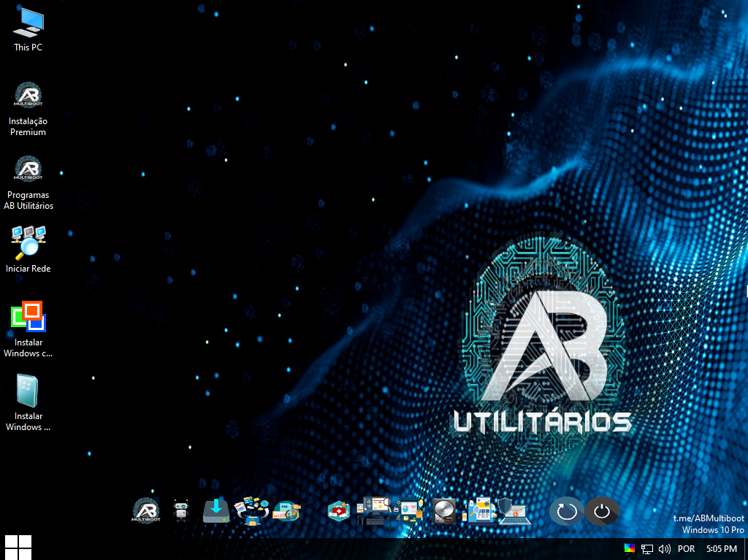
Task: Open the computer with magnifier icon in the dock
Action: pos(374,511)
